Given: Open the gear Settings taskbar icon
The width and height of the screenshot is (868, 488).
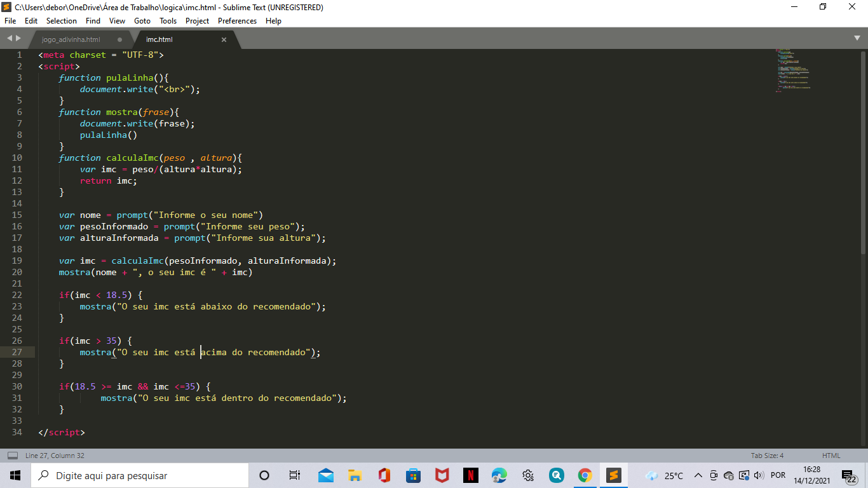Looking at the screenshot, I should point(528,475).
